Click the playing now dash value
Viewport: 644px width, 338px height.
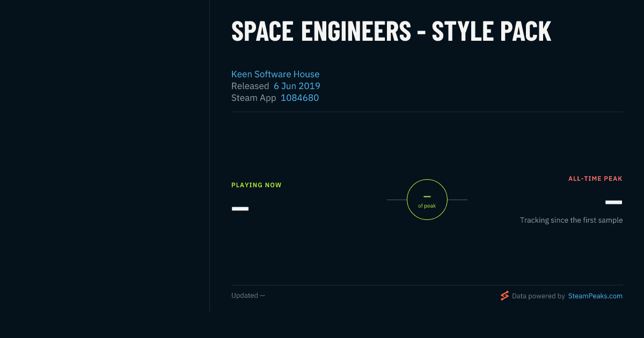pyautogui.click(x=240, y=208)
